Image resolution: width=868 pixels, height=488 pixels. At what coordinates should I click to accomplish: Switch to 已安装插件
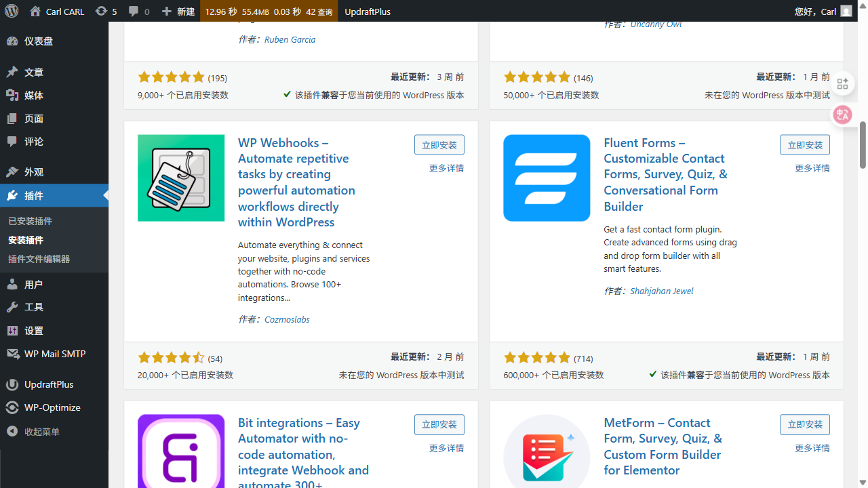[29, 220]
